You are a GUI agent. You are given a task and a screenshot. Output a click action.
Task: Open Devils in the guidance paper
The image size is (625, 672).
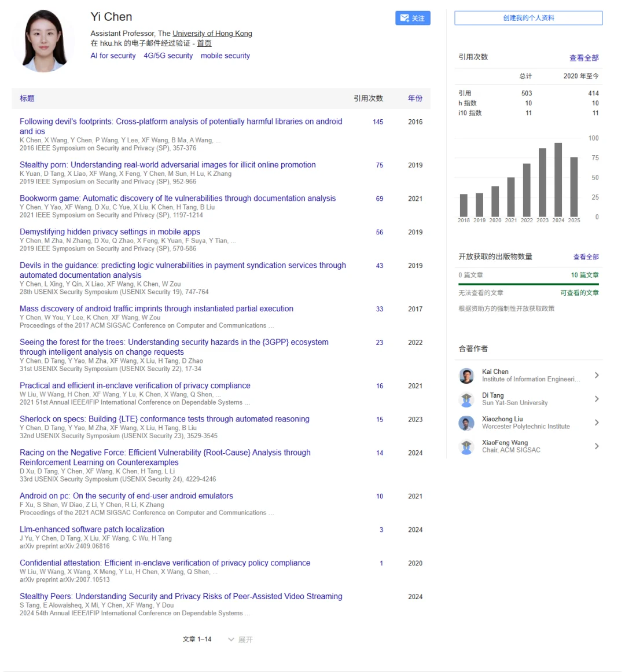182,270
